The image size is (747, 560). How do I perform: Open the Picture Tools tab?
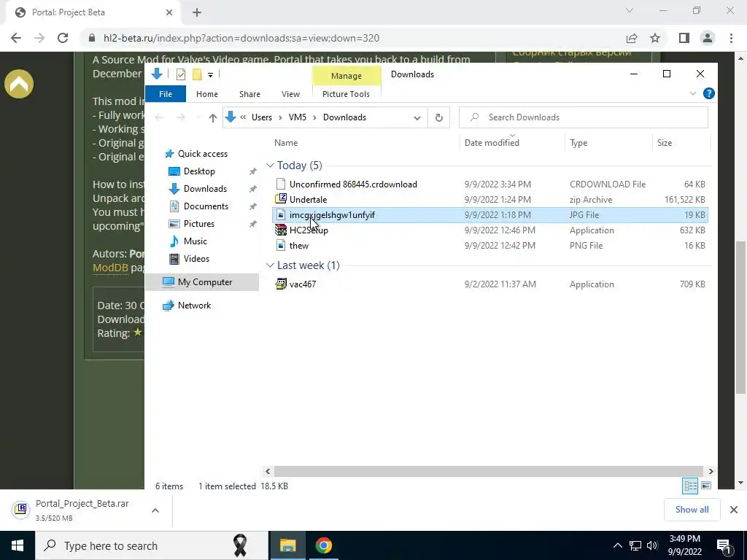tap(346, 94)
